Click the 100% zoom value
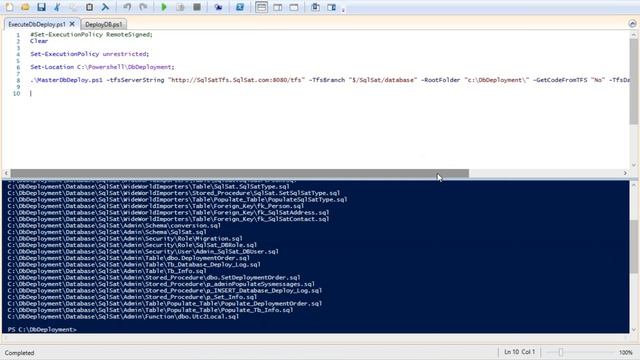Image resolution: width=640 pixels, height=360 pixels. (626, 352)
